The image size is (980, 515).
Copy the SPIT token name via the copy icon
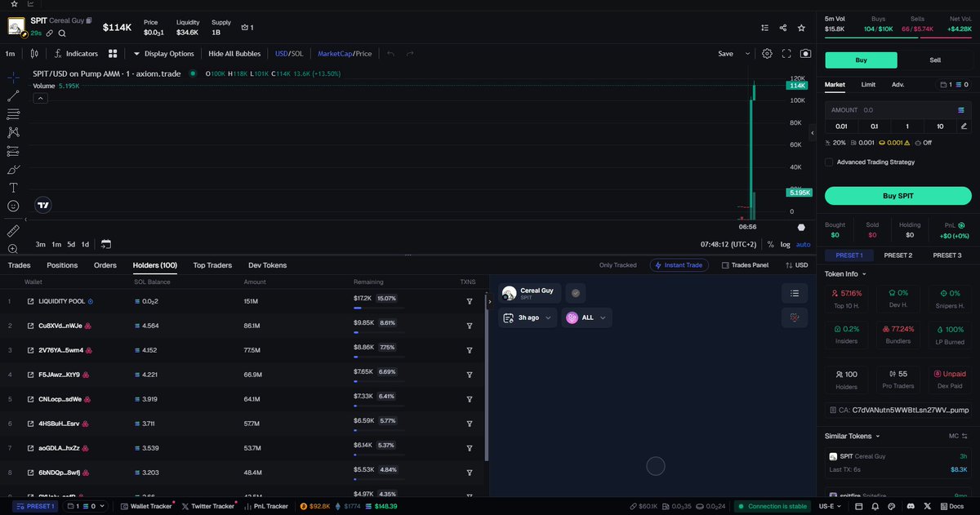tap(89, 20)
